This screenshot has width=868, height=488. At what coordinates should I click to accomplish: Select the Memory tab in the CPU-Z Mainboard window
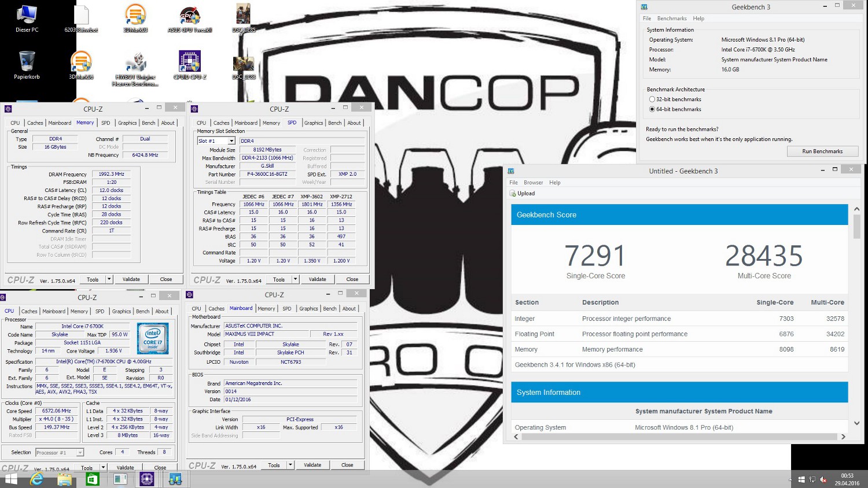click(x=266, y=309)
